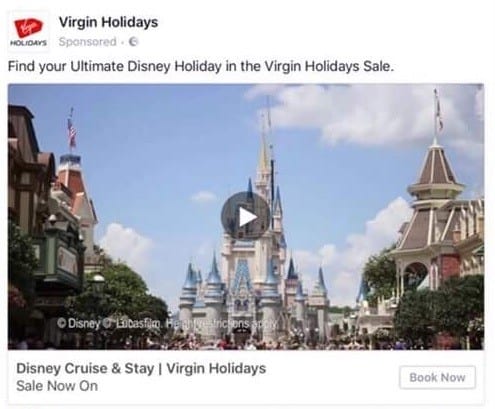Screen dimensions: 495x409
Task: Click the Book Now button
Action: (x=437, y=377)
